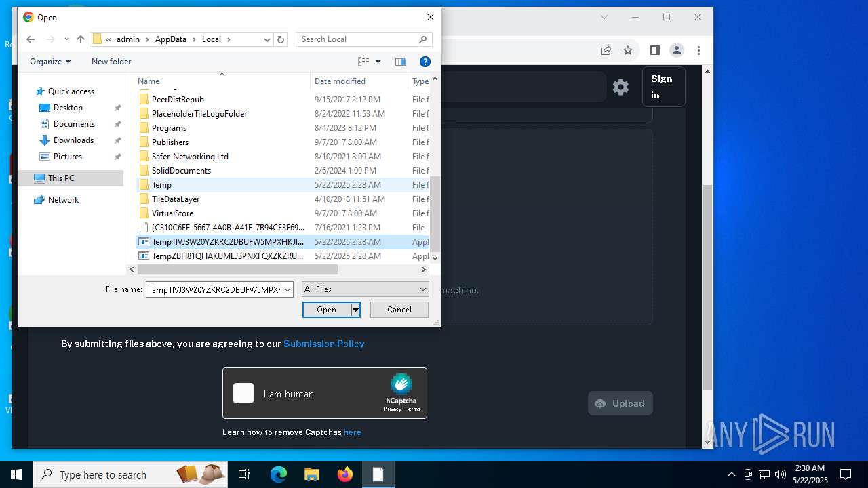The height and width of the screenshot is (488, 868).
Task: Open Task View on taskbar
Action: (244, 474)
